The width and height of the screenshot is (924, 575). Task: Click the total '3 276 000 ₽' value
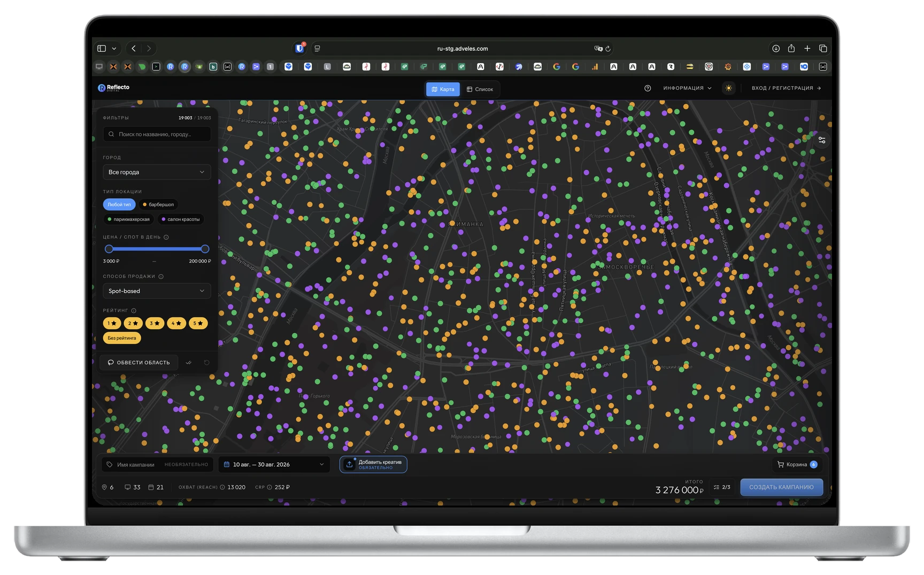point(679,490)
